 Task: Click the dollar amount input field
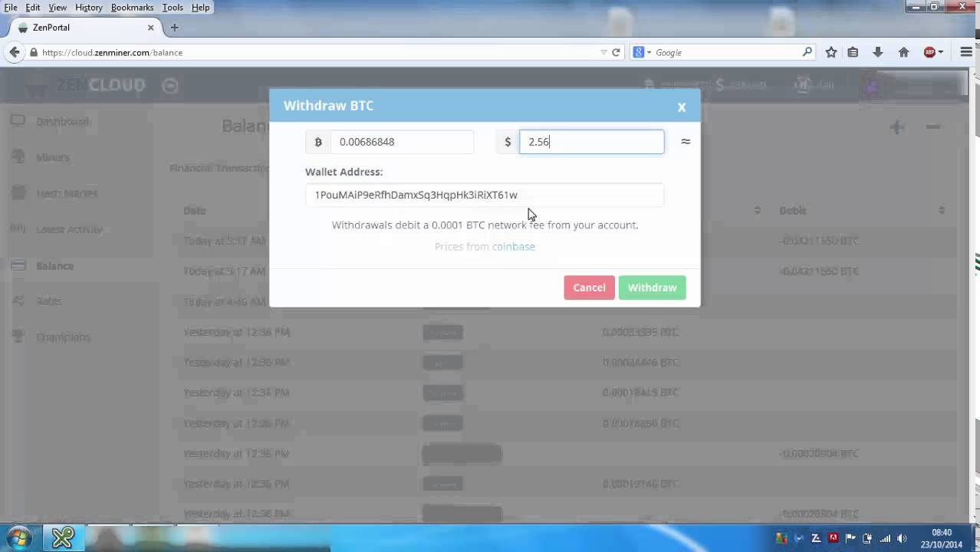point(592,142)
